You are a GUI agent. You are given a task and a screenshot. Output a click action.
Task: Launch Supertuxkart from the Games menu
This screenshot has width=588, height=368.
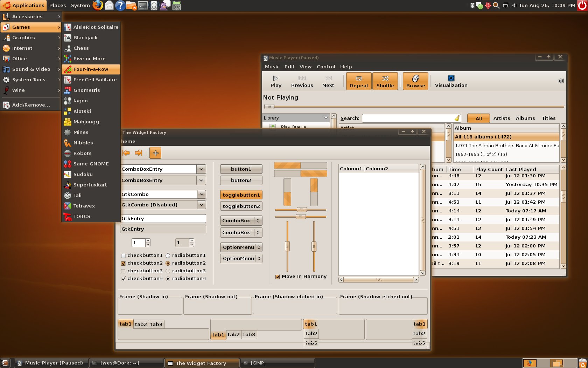pyautogui.click(x=91, y=185)
